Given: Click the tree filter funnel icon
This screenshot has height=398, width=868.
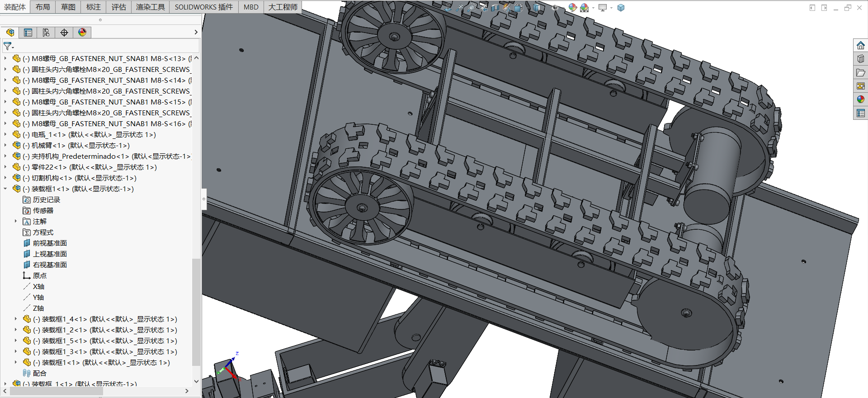Looking at the screenshot, I should [x=8, y=46].
